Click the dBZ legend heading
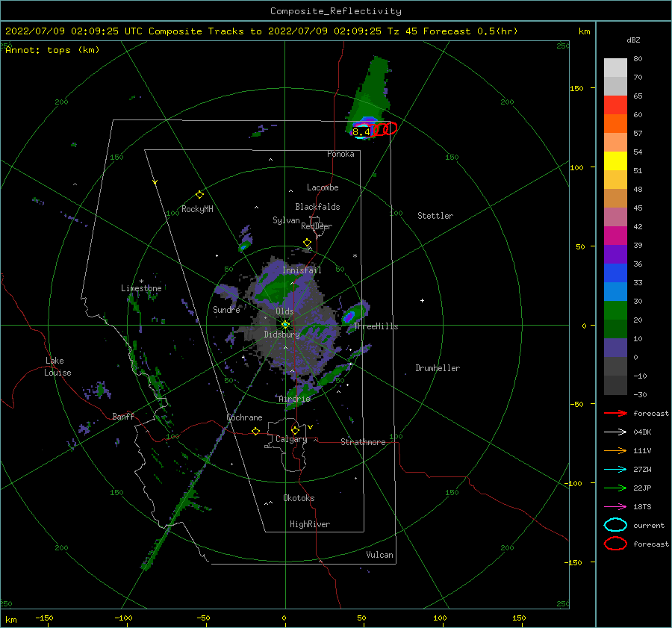Screen dimensions: 672x628 pyautogui.click(x=633, y=40)
